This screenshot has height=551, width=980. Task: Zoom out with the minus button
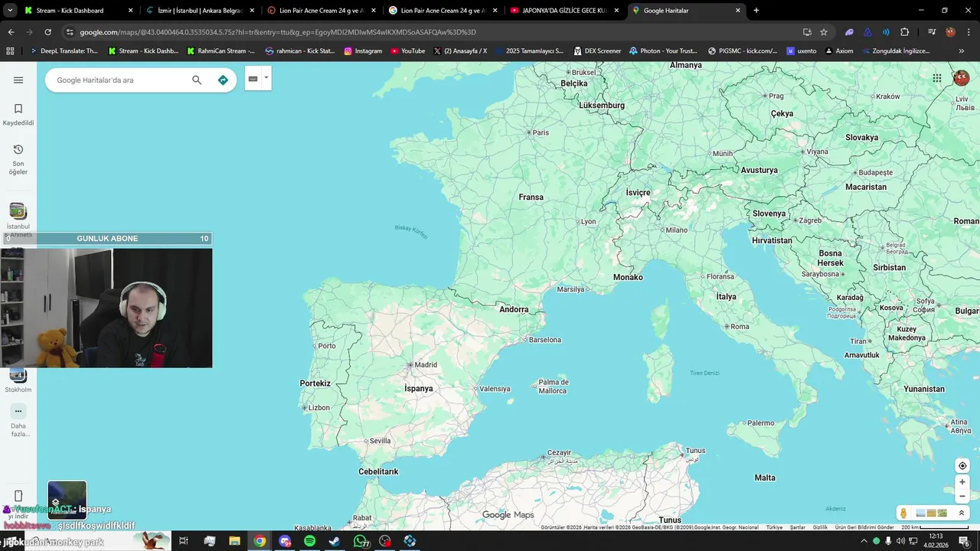click(x=962, y=496)
